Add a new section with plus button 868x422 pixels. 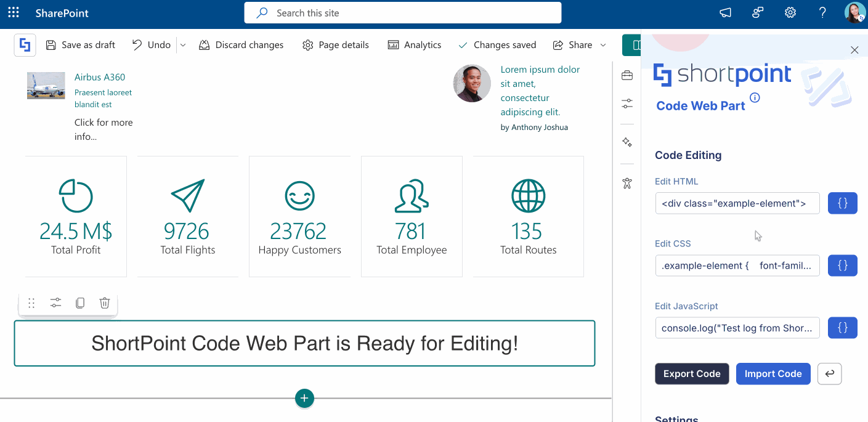tap(304, 398)
